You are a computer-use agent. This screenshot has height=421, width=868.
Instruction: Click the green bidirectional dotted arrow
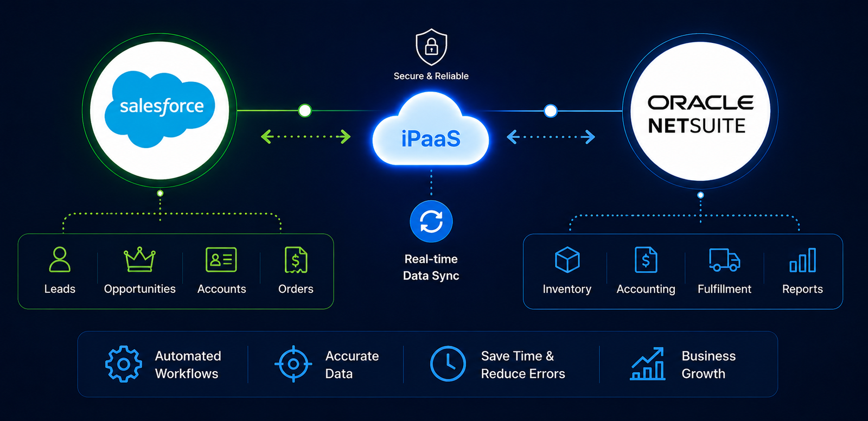(x=306, y=137)
